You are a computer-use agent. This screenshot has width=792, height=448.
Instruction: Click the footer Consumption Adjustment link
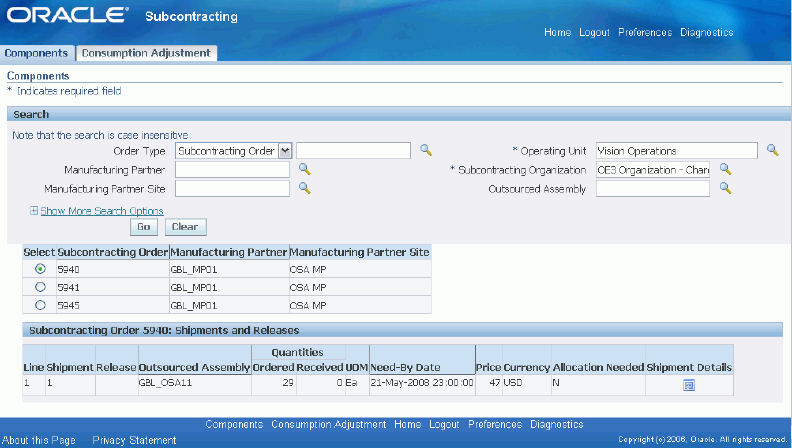(x=329, y=424)
